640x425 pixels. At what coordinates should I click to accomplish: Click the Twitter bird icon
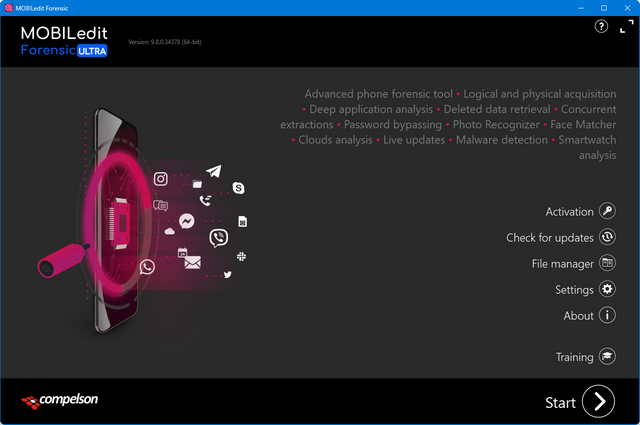pos(228,274)
